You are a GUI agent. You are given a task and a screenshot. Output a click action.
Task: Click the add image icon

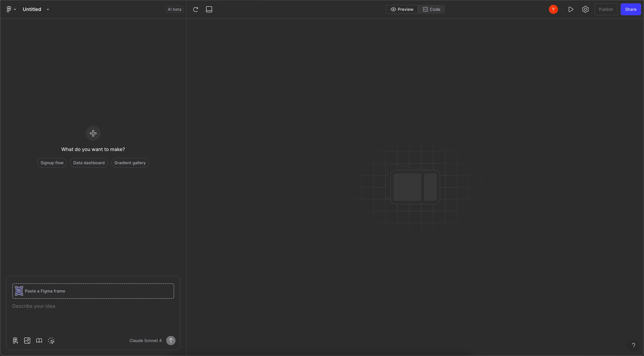(x=27, y=341)
